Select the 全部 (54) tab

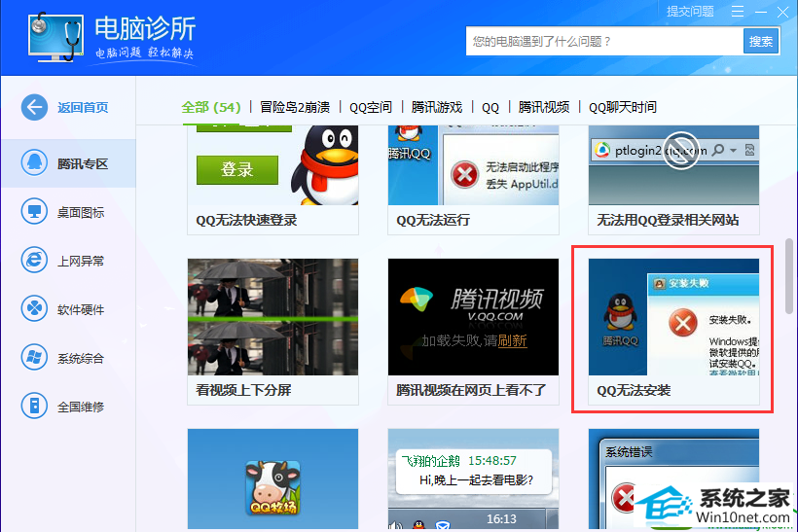click(211, 107)
